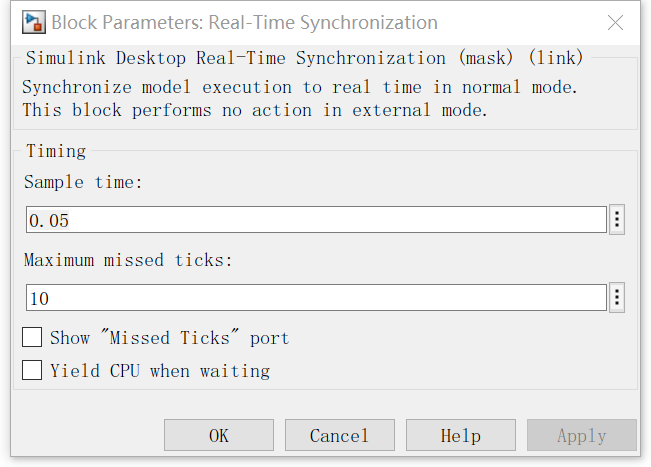This screenshot has height=467, width=651.
Task: Click into the Sample time field showing 0.05
Action: tap(316, 219)
